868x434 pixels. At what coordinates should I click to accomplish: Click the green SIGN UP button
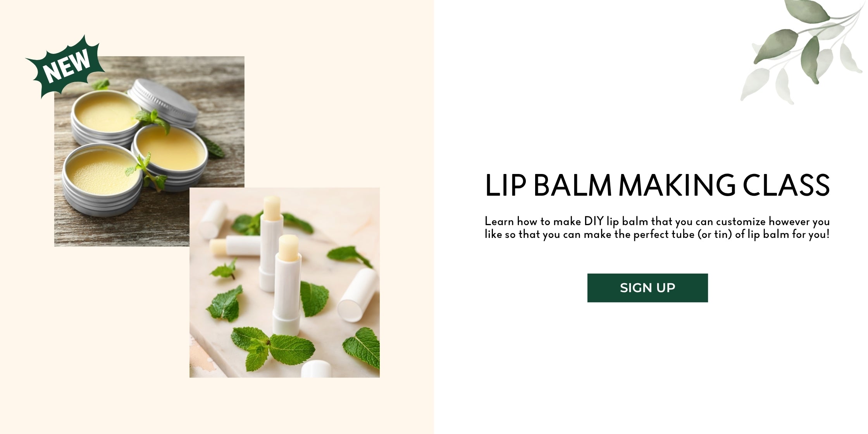648,288
